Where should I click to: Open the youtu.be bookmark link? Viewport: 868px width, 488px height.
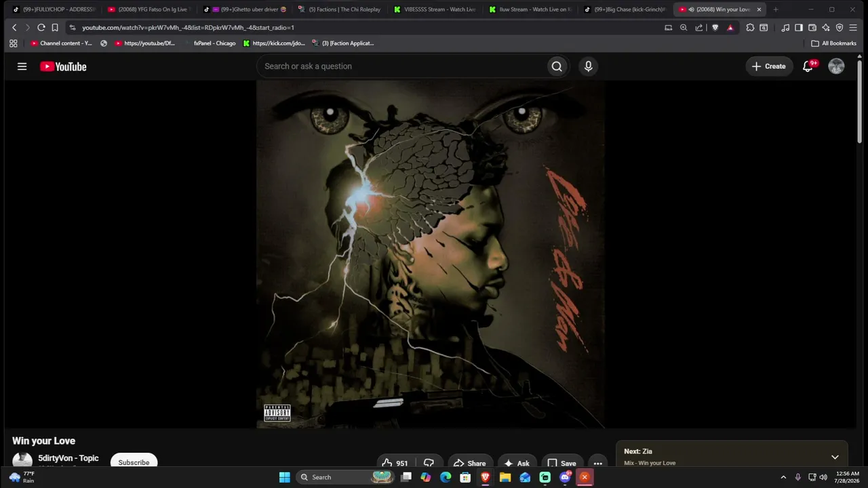pyautogui.click(x=144, y=43)
